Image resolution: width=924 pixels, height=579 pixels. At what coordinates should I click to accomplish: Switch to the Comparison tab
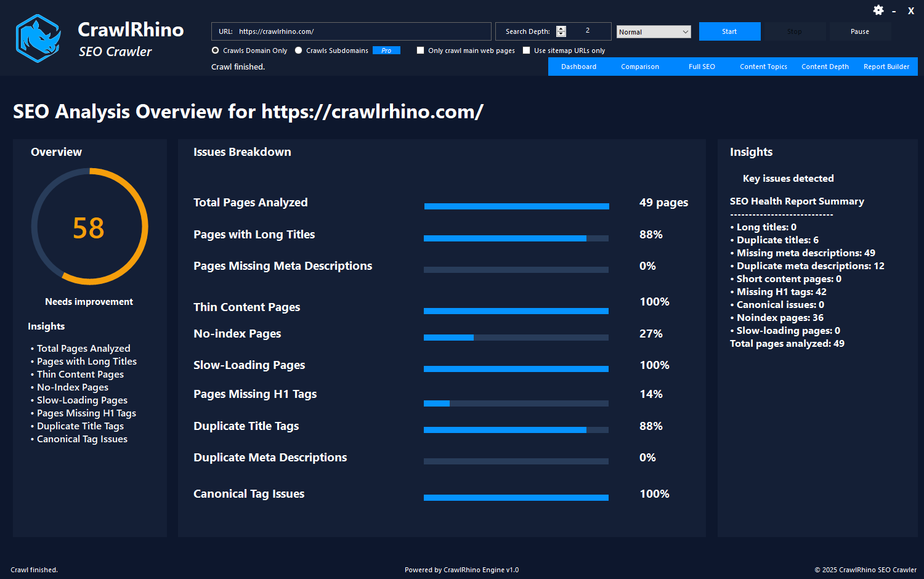(x=640, y=67)
